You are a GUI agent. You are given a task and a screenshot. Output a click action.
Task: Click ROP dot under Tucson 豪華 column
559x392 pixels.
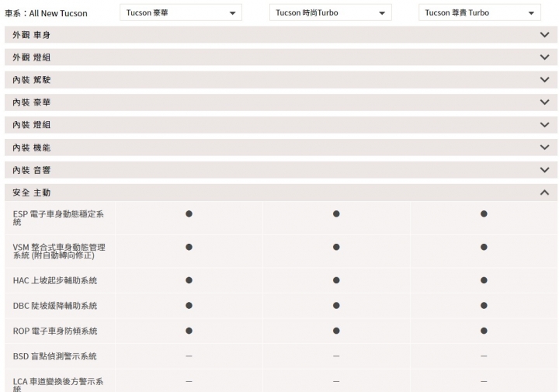(x=189, y=331)
